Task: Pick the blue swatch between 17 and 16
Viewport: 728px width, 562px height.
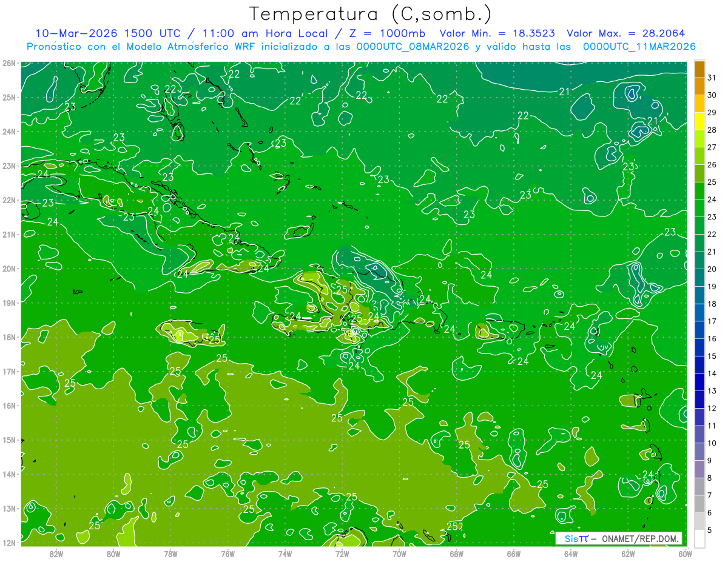Action: coord(699,330)
